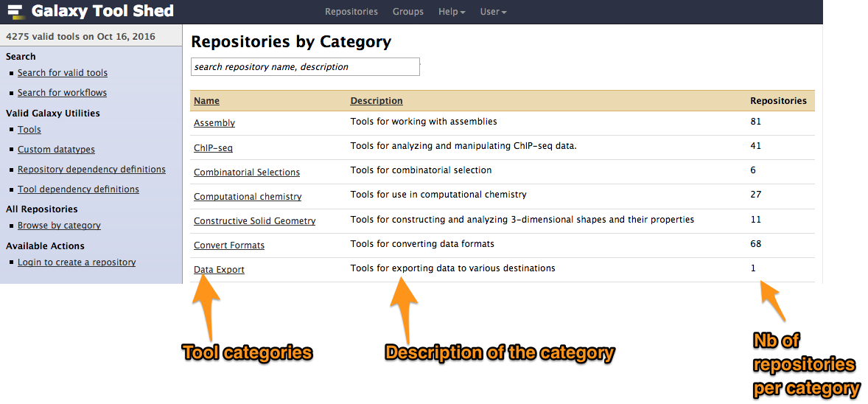This screenshot has height=404, width=868.
Task: Open Repository dependency definitions link
Action: 91,170
